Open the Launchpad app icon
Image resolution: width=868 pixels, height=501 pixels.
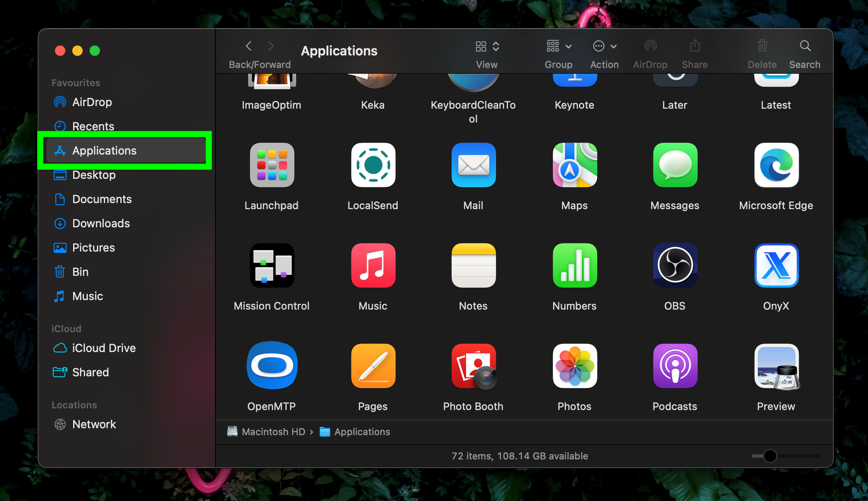[x=272, y=165]
